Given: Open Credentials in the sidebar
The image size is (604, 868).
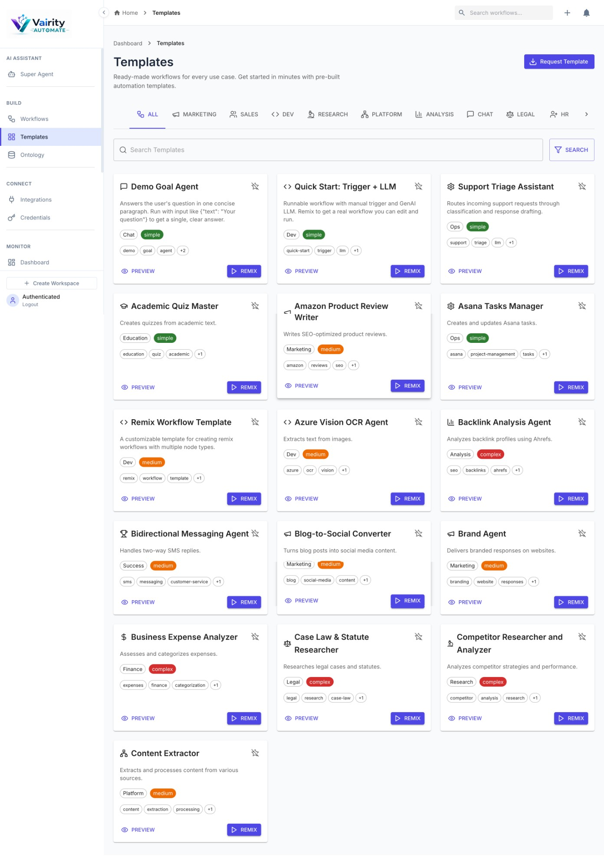Looking at the screenshot, I should pos(52,218).
